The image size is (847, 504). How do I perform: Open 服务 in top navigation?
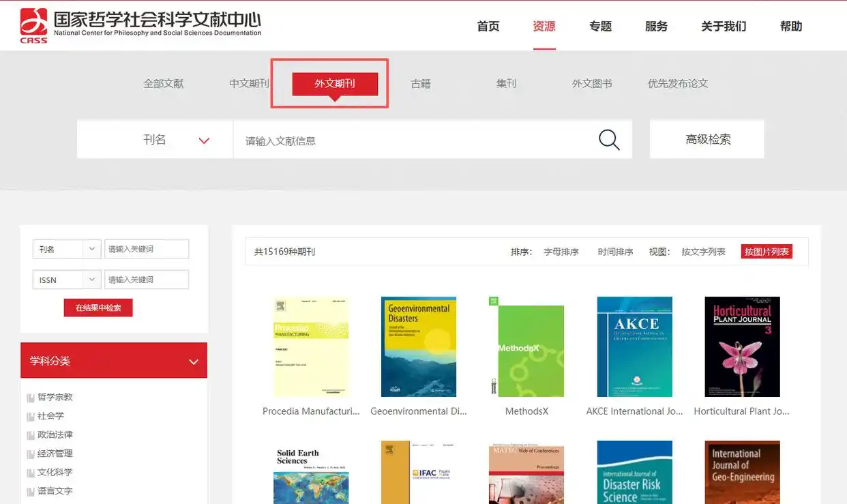point(657,26)
